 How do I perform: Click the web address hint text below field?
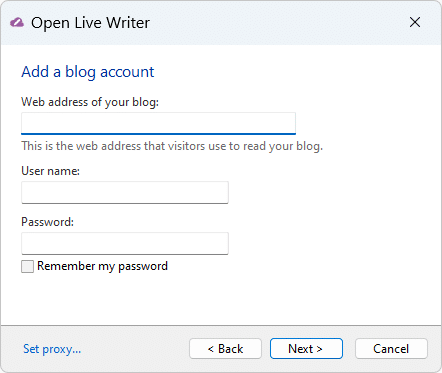172,146
